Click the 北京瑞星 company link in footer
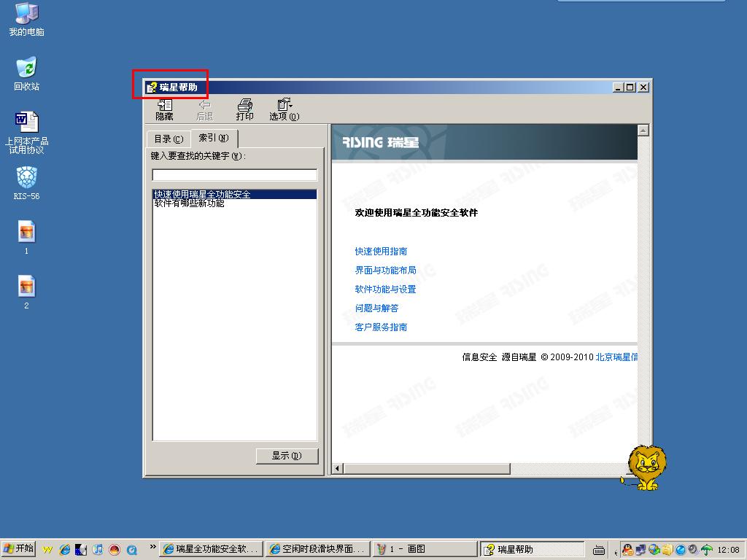Viewport: 747px width, 560px height. pyautogui.click(x=616, y=357)
